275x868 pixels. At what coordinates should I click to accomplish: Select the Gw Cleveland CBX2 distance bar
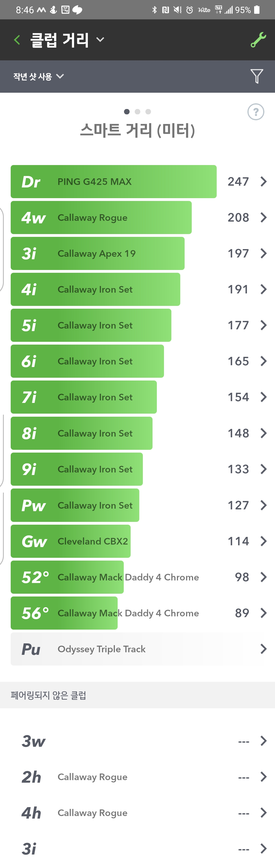click(71, 541)
